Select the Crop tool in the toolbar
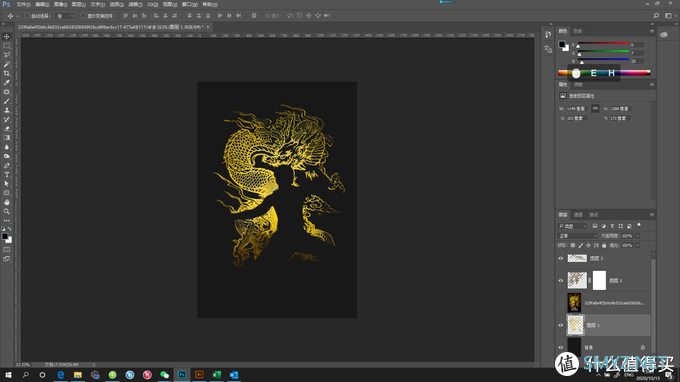Image resolution: width=680 pixels, height=382 pixels. click(7, 73)
